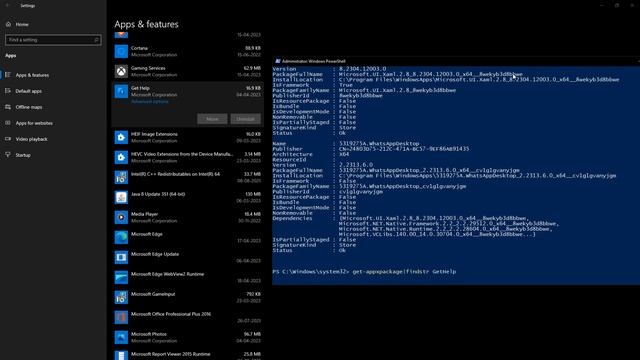Open the Video playback settings page
Image resolution: width=640 pixels, height=360 pixels.
[31, 139]
